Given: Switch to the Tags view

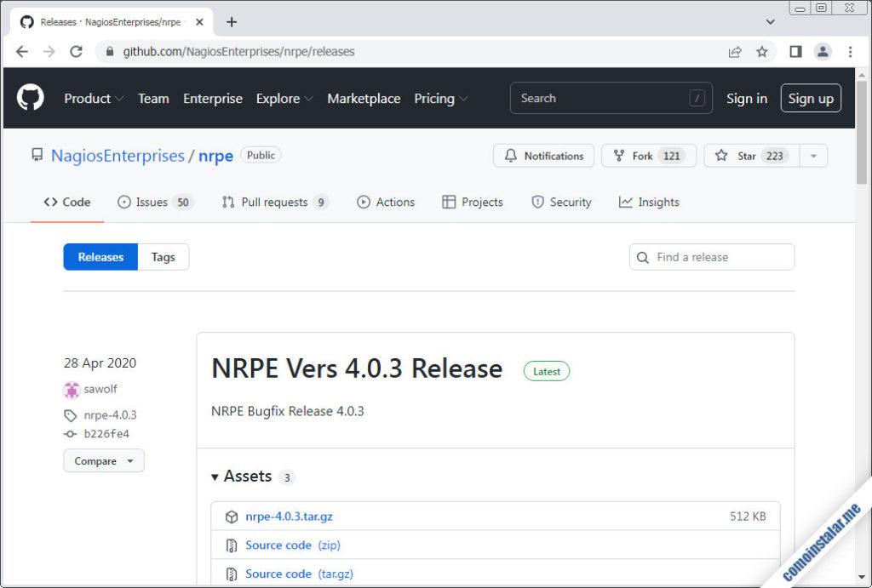Looking at the screenshot, I should (163, 257).
